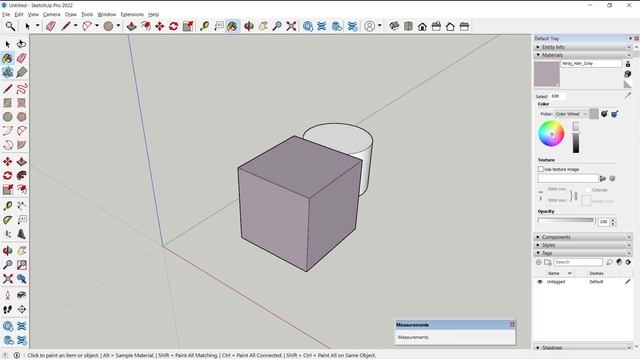The image size is (640, 360).
Task: Open the Search tool in the top toolbar
Action: [x=10, y=27]
